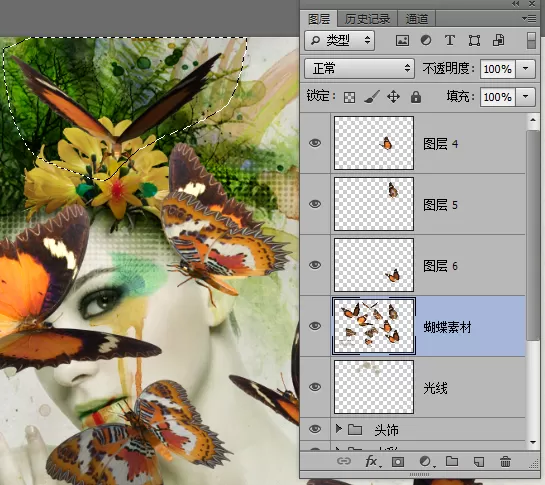Open 类型 filter type dropdown
This screenshot has width=545, height=485.
tap(340, 41)
